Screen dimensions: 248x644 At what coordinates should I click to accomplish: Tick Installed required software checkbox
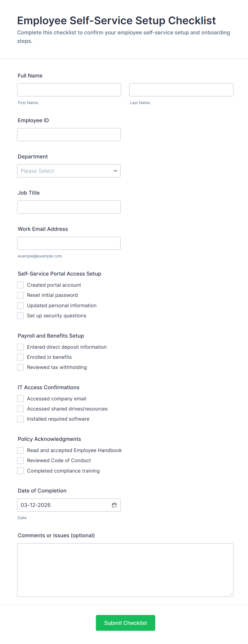(x=21, y=419)
